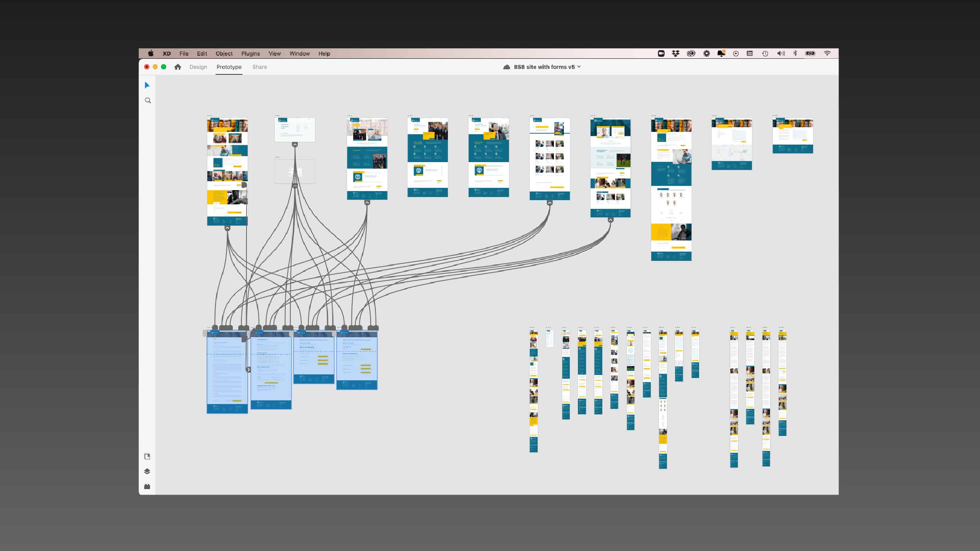This screenshot has width=980, height=551.
Task: Switch to the Share tab
Action: coord(259,67)
